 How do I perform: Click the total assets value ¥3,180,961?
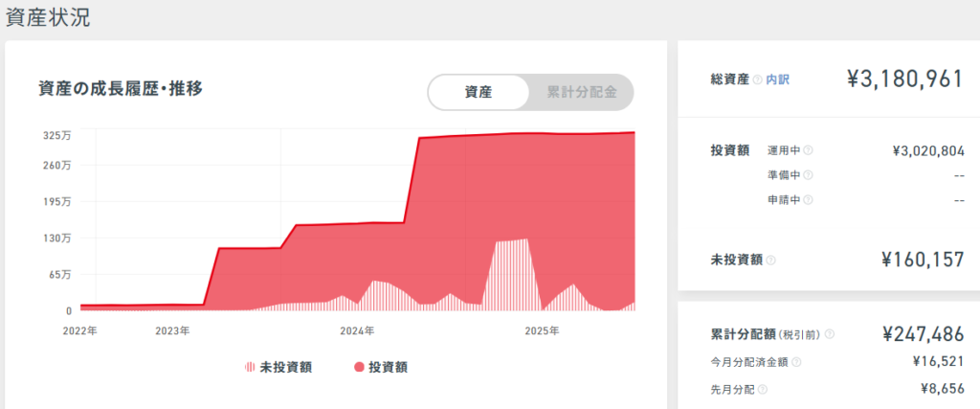(904, 80)
